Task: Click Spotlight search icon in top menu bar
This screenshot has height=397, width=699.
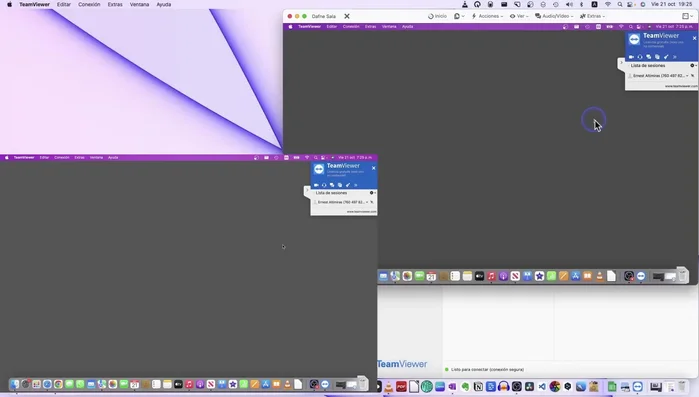Action: coord(620,4)
